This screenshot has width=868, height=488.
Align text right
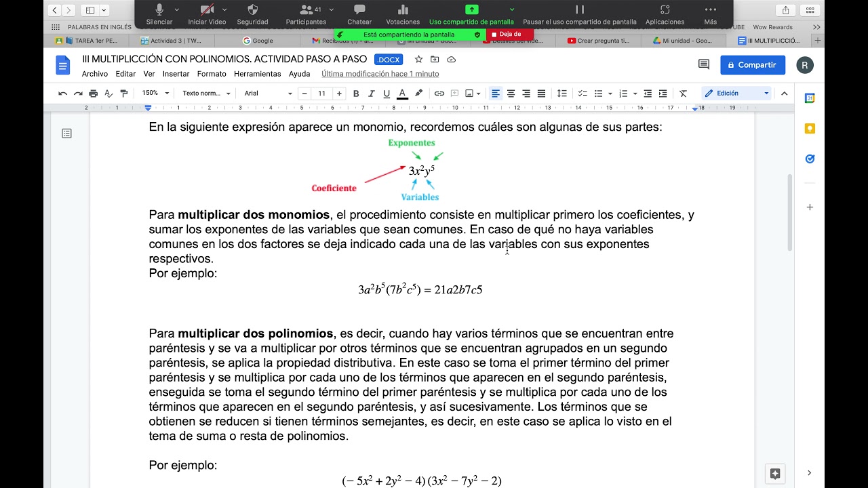click(x=526, y=94)
